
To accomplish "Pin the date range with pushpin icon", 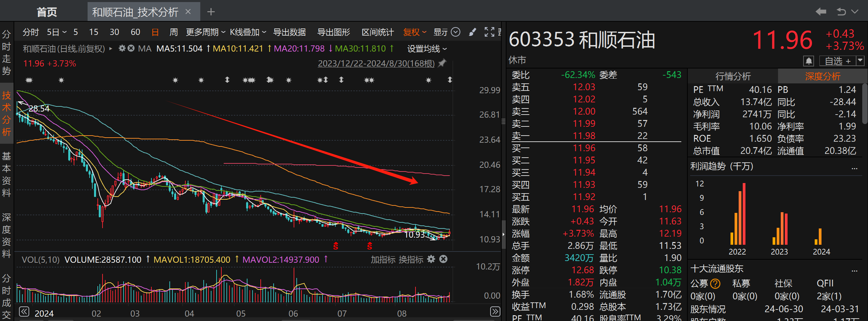I will pos(442,63).
